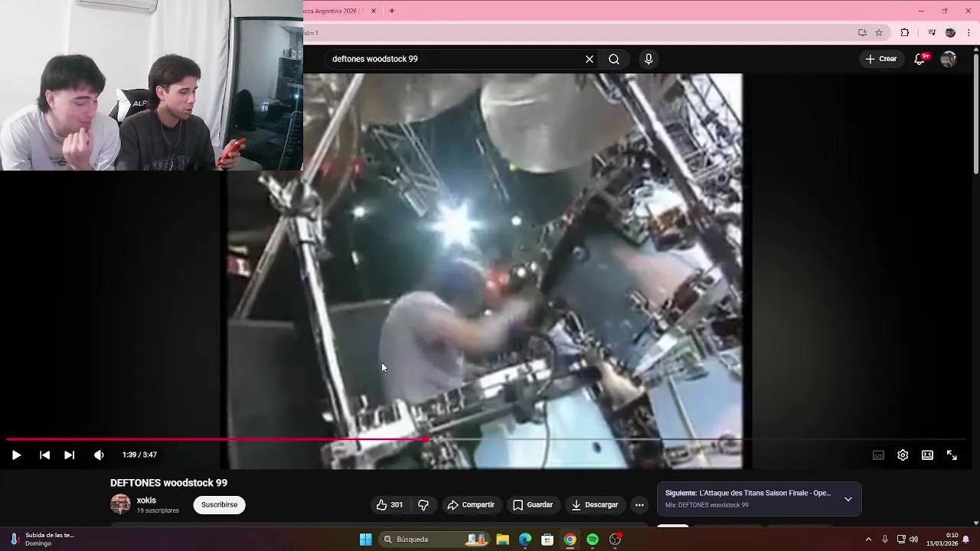
Task: Open the YouTube account avatar menu
Action: (949, 59)
